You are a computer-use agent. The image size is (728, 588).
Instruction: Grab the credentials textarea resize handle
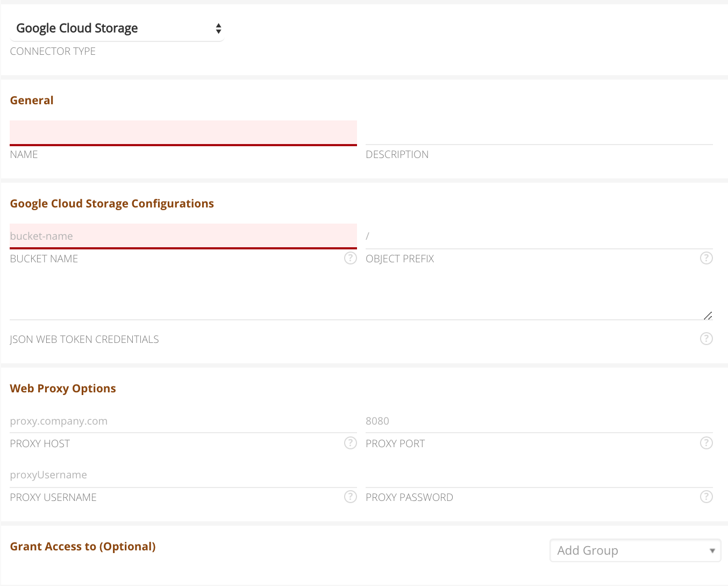click(708, 315)
